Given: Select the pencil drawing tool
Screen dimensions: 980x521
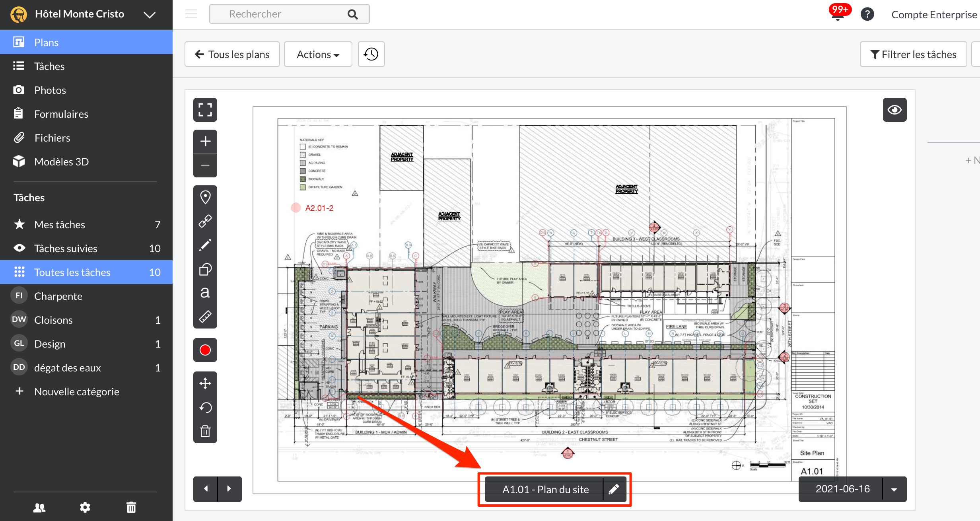Looking at the screenshot, I should tap(205, 245).
